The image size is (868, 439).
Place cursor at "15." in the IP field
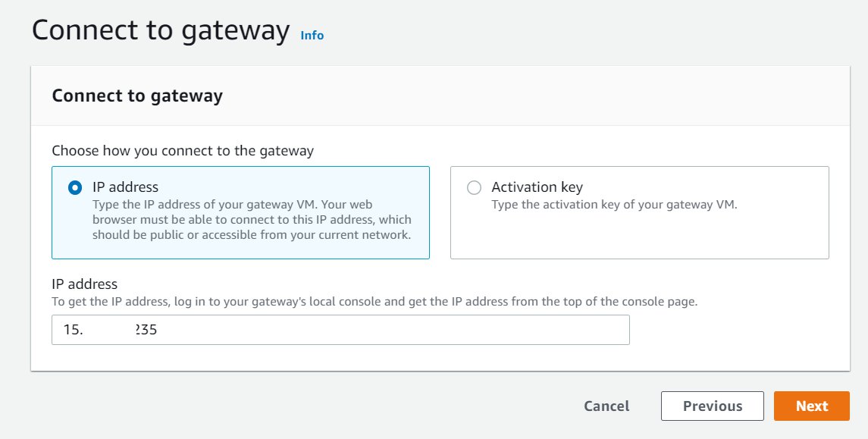click(x=73, y=330)
